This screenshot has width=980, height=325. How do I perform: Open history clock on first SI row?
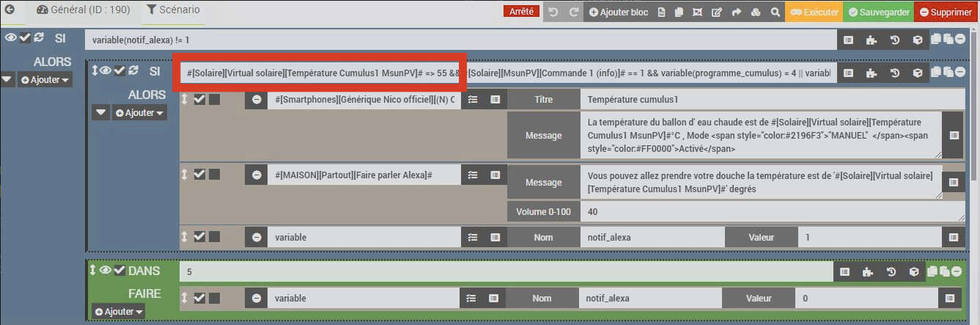tap(894, 40)
